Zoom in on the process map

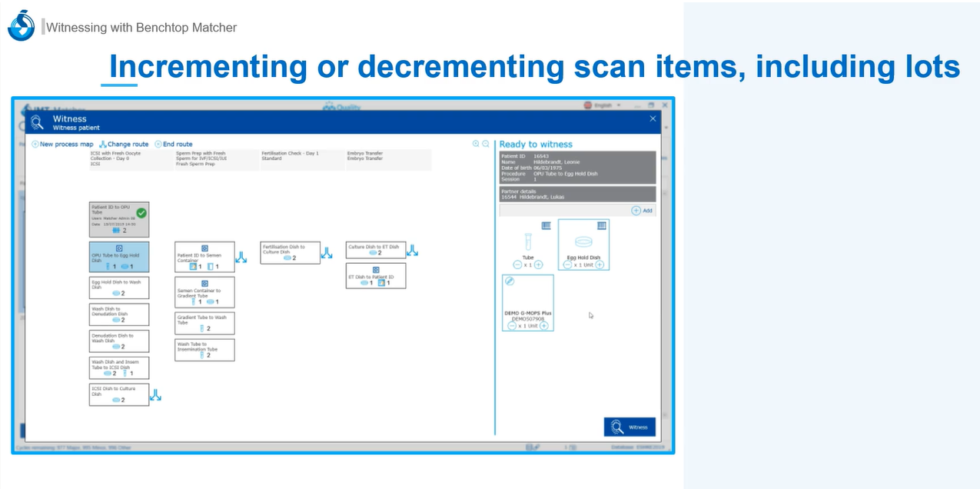476,144
